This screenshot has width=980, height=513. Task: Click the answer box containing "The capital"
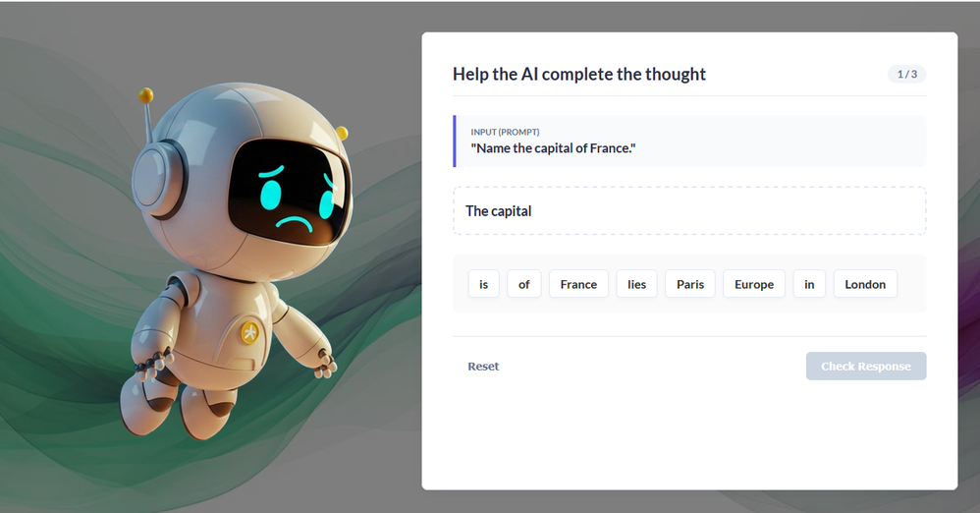pyautogui.click(x=688, y=210)
